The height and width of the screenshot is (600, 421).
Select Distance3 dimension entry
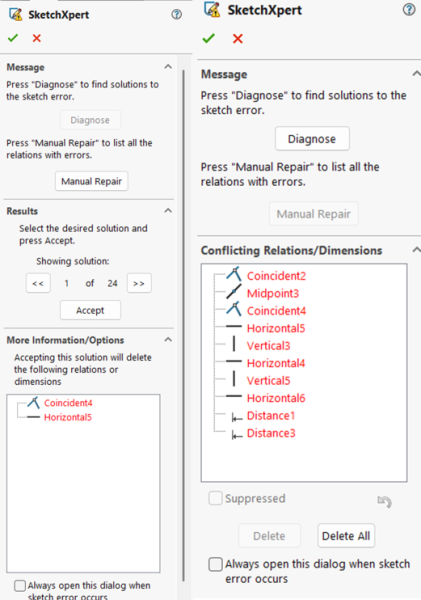271,433
